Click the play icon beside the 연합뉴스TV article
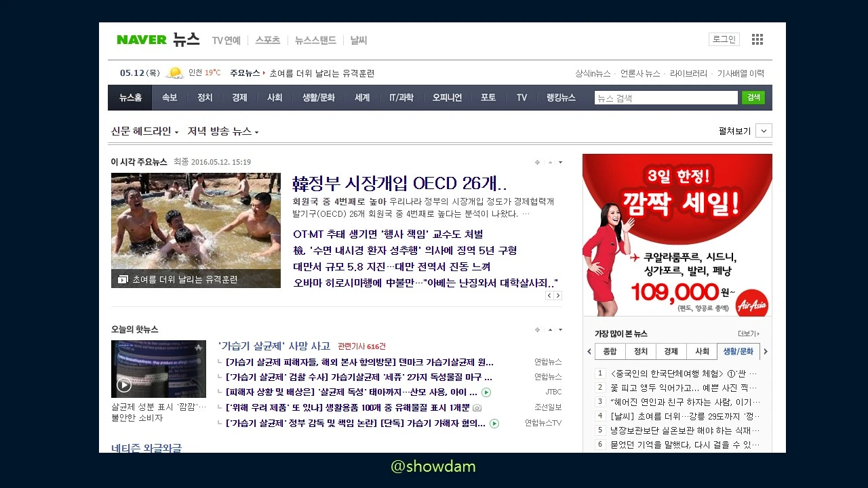Image resolution: width=868 pixels, height=488 pixels. [x=494, y=423]
